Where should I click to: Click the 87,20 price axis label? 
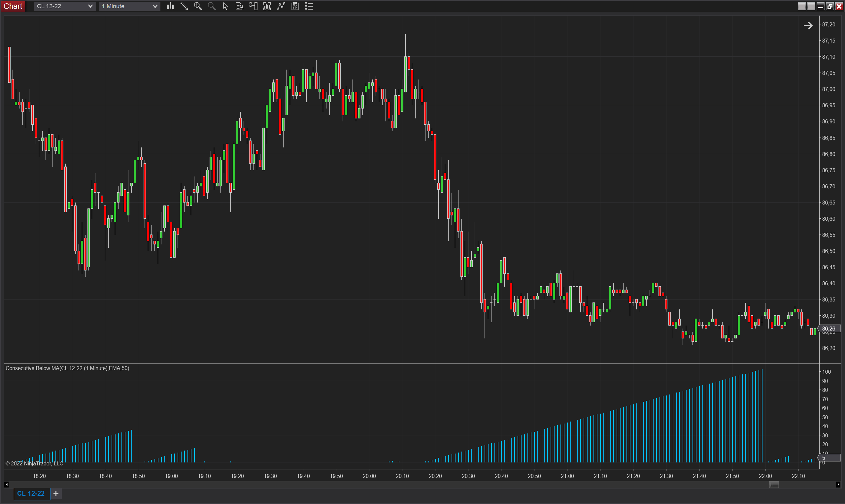point(828,24)
